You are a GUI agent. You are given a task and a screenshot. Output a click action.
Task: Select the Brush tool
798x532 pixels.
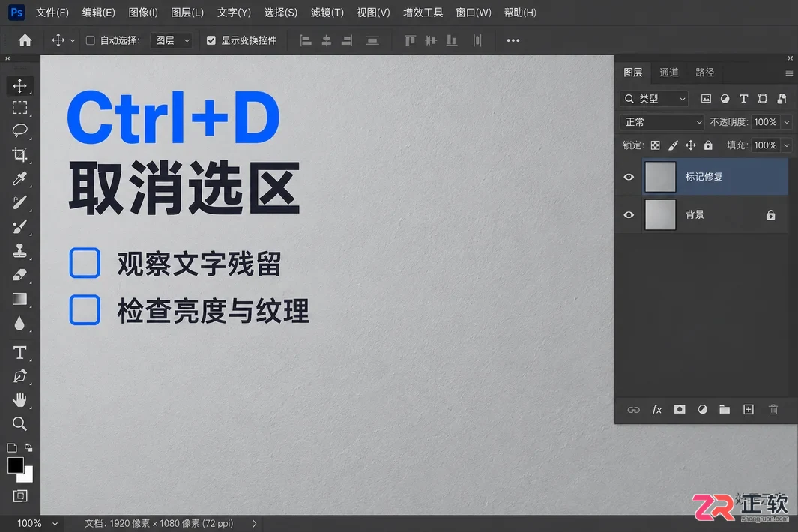pos(19,226)
